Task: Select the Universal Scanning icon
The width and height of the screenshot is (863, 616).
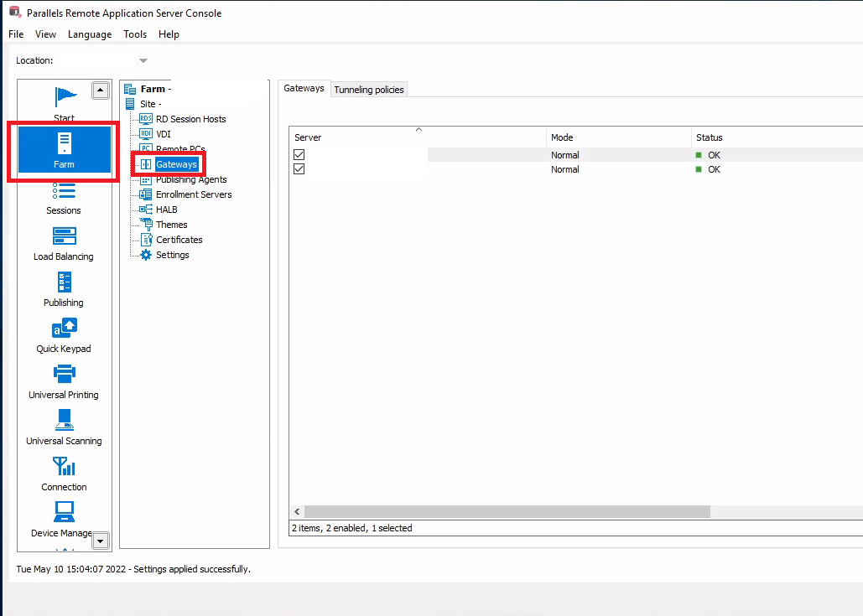Action: [x=64, y=422]
